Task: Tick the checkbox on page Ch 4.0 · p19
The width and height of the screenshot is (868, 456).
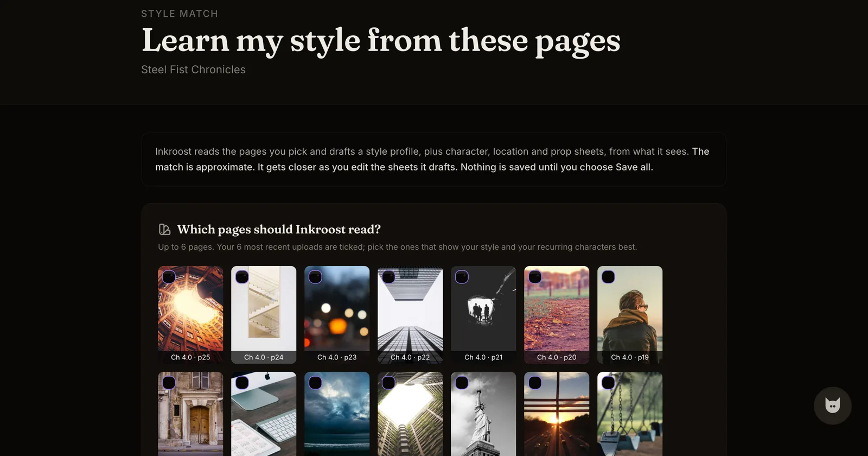Action: (608, 277)
